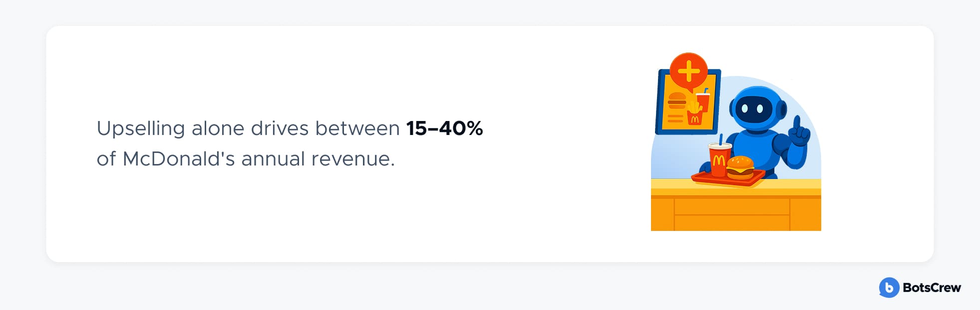Click the drink cup on menu board
Screen dimensions: 980x310
pyautogui.click(x=703, y=100)
